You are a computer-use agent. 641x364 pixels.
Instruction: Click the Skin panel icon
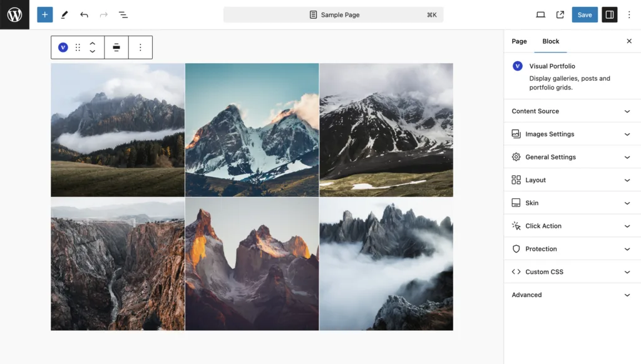point(516,203)
